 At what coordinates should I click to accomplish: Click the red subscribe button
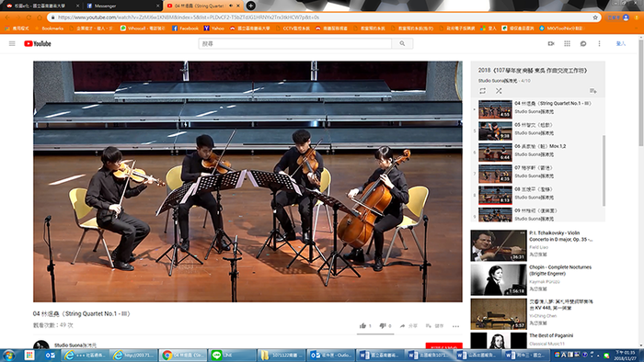[444, 346]
